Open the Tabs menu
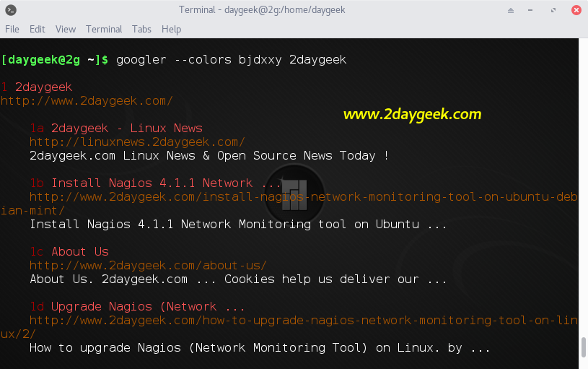This screenshot has height=369, width=588. [141, 30]
